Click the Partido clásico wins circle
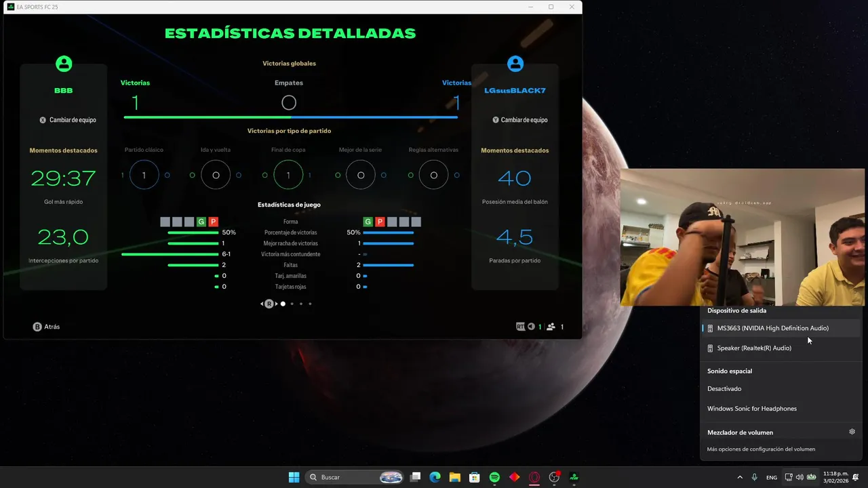This screenshot has height=488, width=868. click(x=144, y=175)
